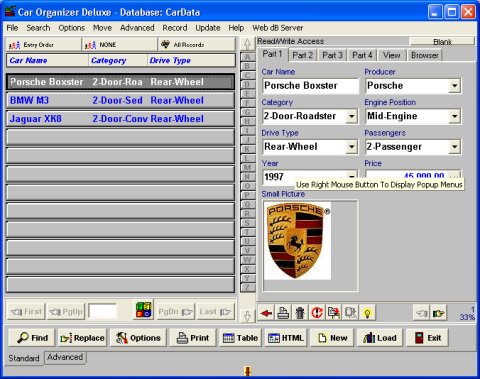Image resolution: width=480 pixels, height=379 pixels.
Task: Click the New button
Action: point(332,338)
